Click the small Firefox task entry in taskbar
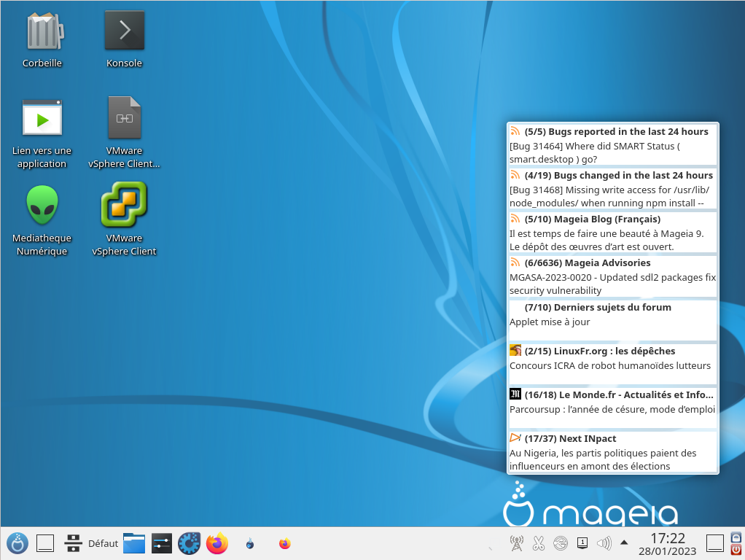Screen dimensions: 745x560 point(284,543)
